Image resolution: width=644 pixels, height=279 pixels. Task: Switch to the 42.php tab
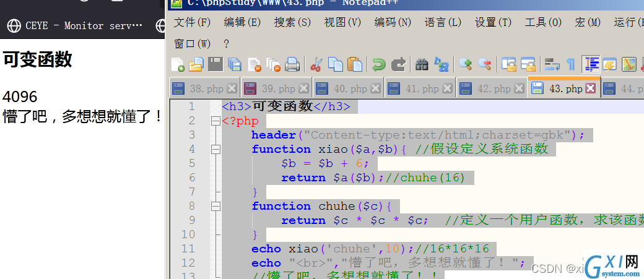492,88
